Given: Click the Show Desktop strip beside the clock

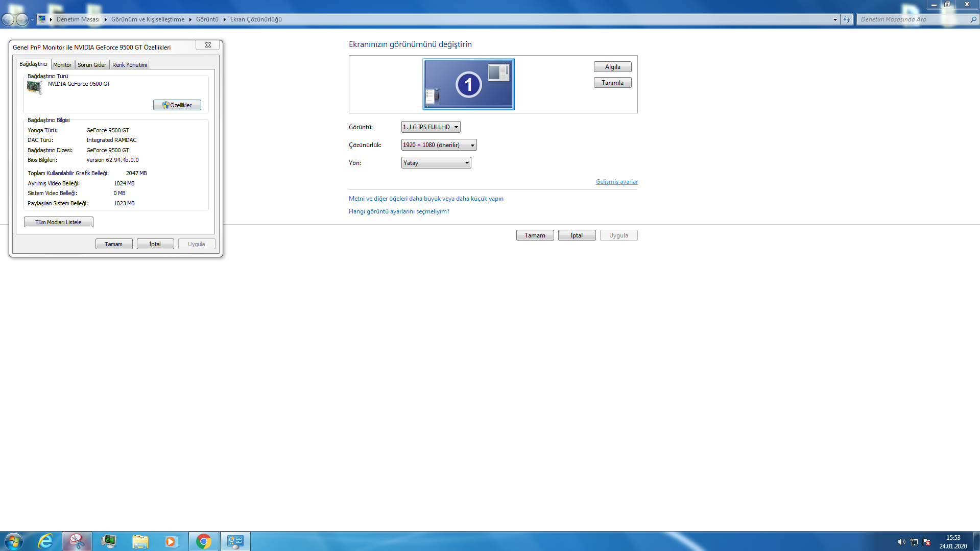Looking at the screenshot, I should click(976, 541).
